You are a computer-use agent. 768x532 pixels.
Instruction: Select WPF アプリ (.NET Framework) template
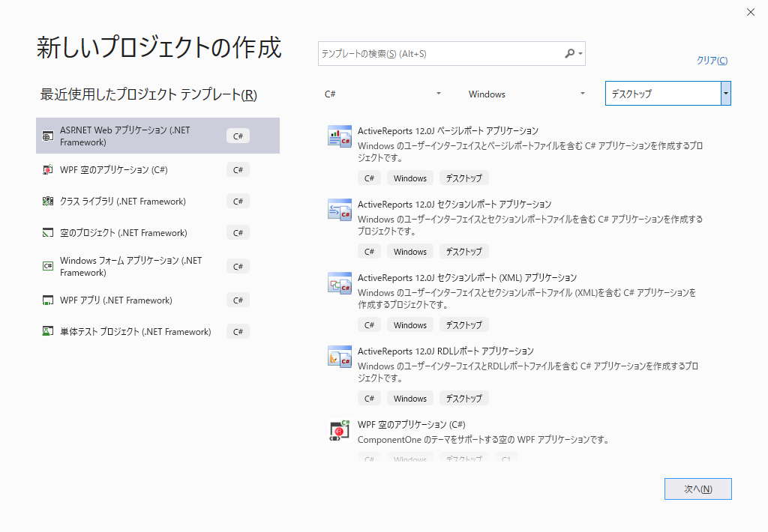click(x=157, y=300)
